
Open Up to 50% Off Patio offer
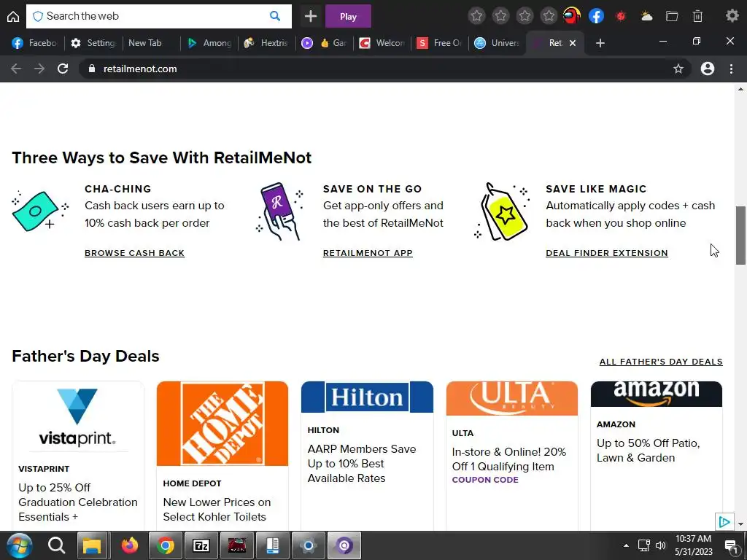(x=648, y=451)
